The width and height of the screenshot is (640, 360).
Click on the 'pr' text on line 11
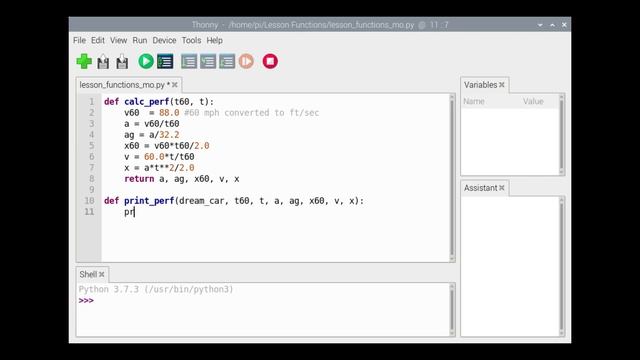129,212
